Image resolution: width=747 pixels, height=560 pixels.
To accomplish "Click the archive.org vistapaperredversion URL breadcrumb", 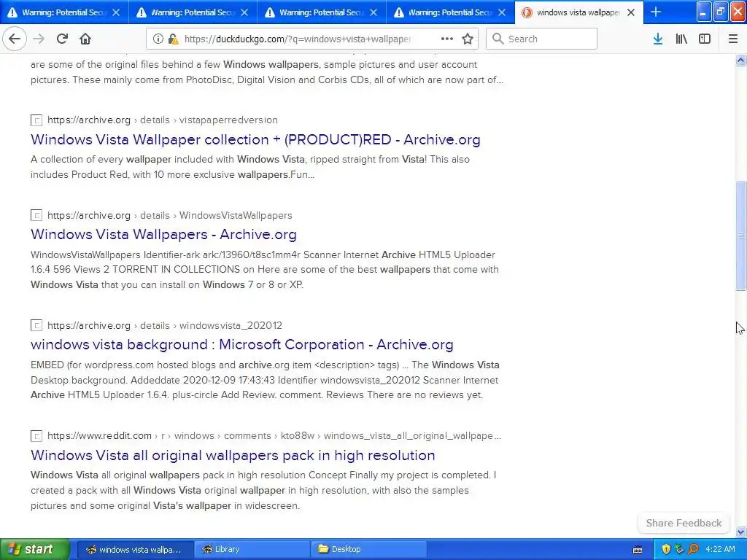I will click(163, 120).
